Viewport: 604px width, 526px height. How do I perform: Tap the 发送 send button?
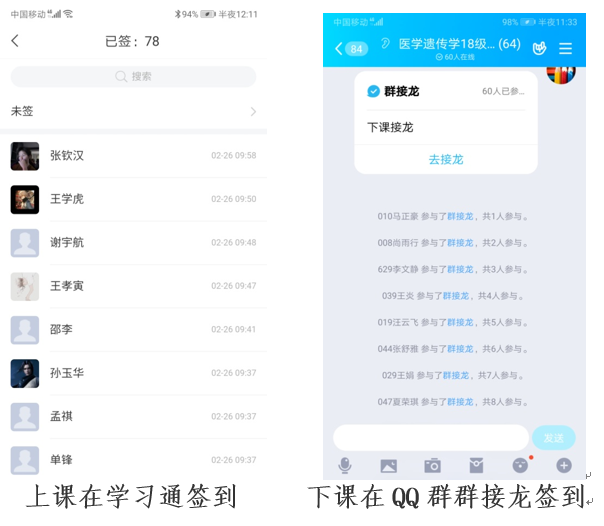coord(554,438)
